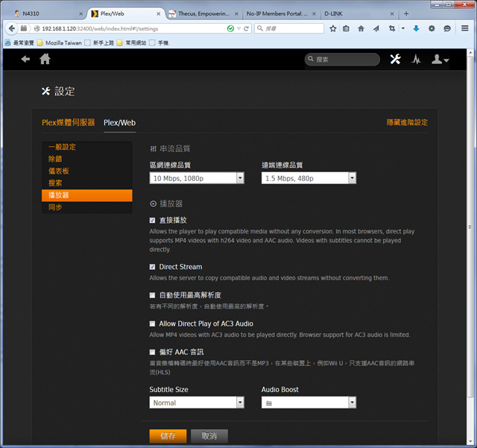Image resolution: width=477 pixels, height=448 pixels.
Task: Enable 自動使用最高解析度 checkbox
Action: 152,295
